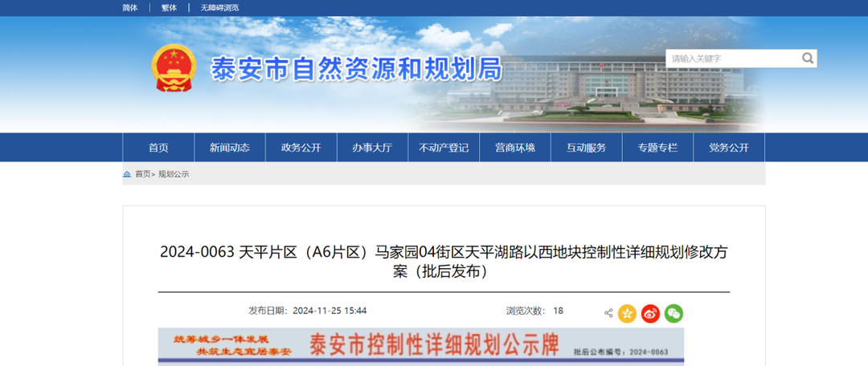
Task: Open 办事大厅 in navigation bar
Action: tap(372, 148)
